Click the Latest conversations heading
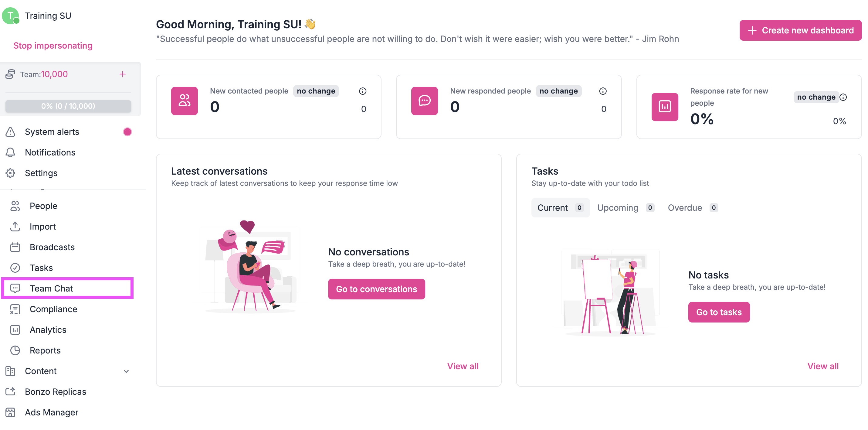The height and width of the screenshot is (430, 868). 219,171
